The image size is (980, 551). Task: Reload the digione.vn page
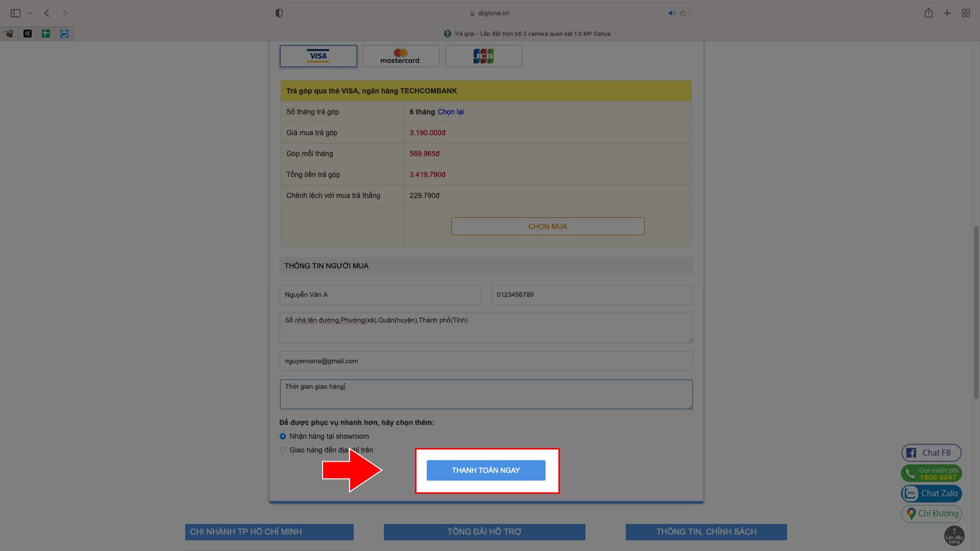682,13
